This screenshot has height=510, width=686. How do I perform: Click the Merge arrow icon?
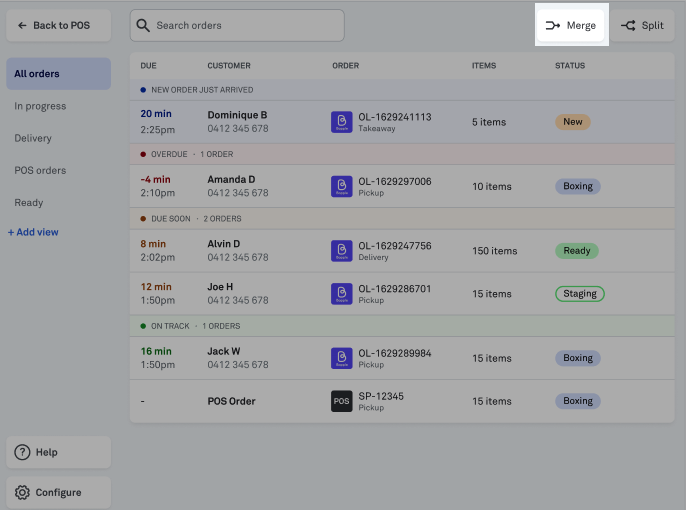[x=553, y=25]
